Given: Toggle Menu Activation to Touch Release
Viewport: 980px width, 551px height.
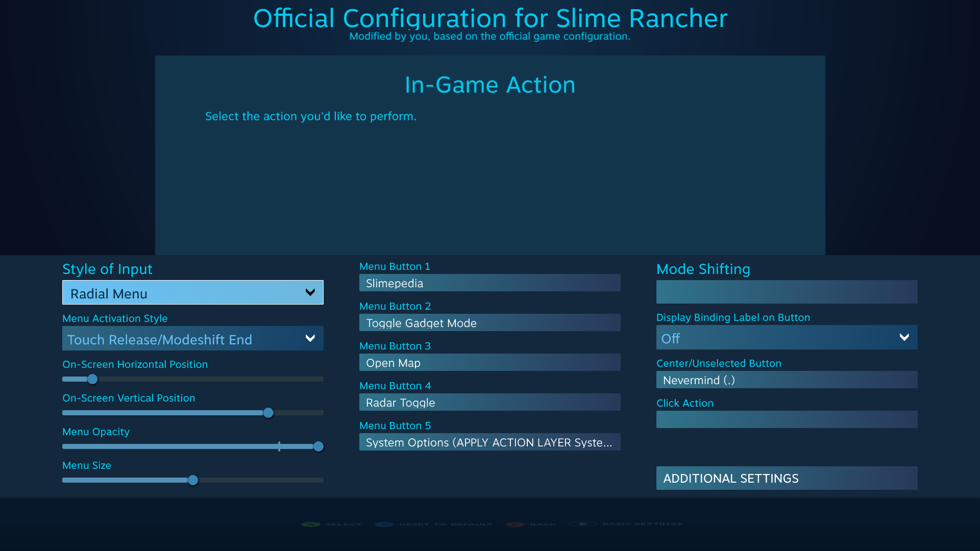Looking at the screenshot, I should 192,339.
